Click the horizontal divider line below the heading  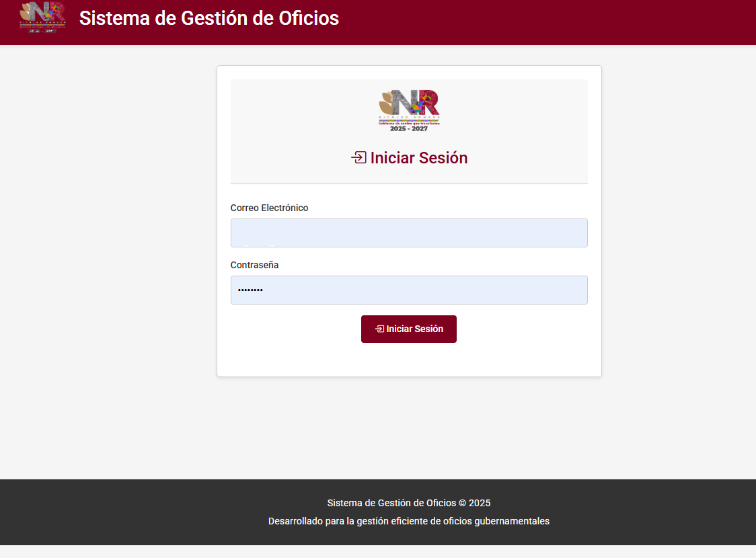point(409,184)
